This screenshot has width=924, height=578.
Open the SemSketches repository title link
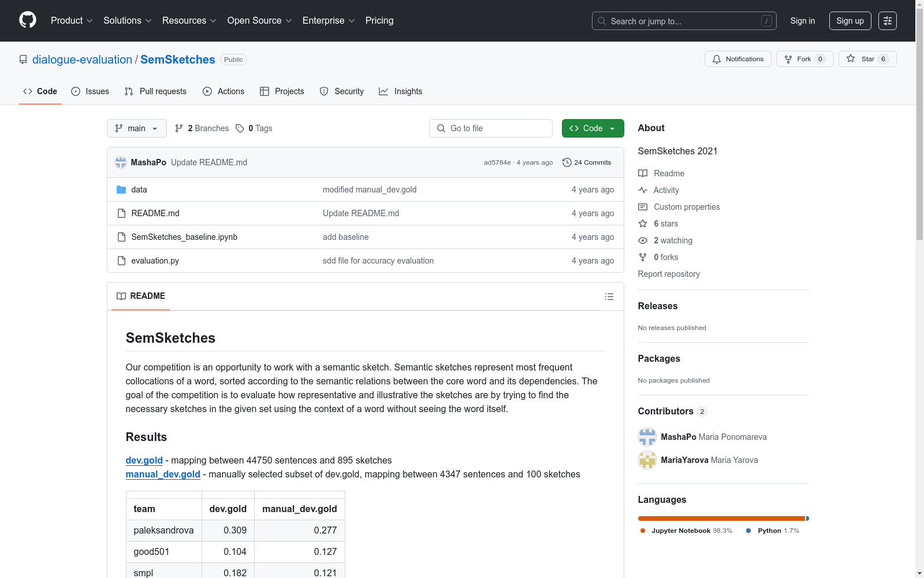click(x=178, y=60)
